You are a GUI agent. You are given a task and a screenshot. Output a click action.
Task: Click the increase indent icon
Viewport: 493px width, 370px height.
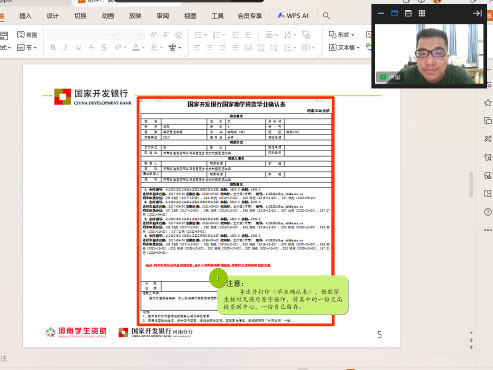click(248, 35)
